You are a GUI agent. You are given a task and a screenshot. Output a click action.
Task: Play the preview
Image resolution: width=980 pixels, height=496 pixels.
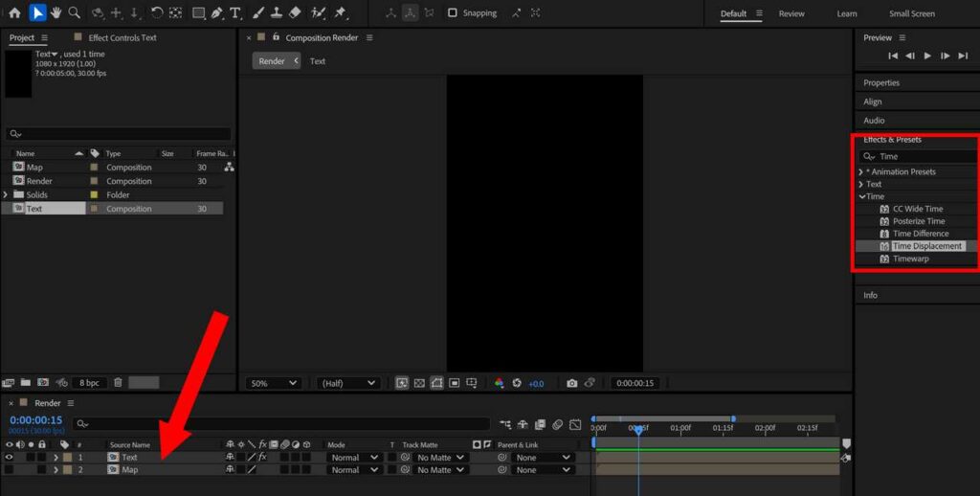click(927, 56)
